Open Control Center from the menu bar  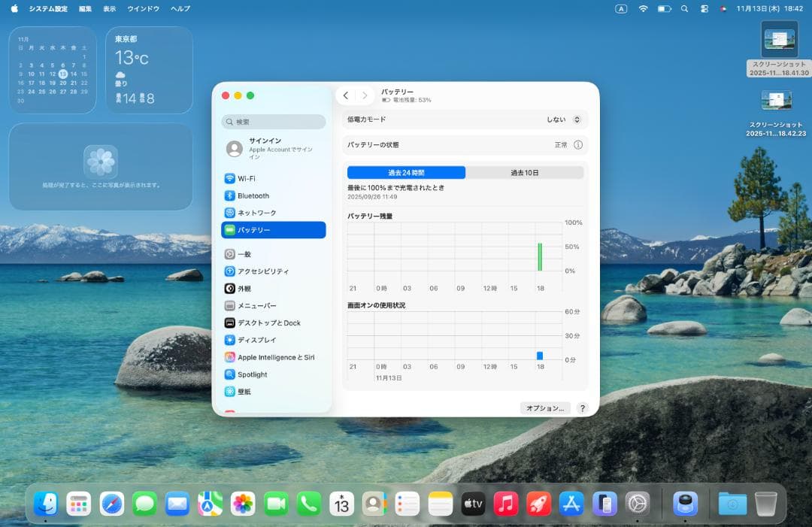point(703,8)
